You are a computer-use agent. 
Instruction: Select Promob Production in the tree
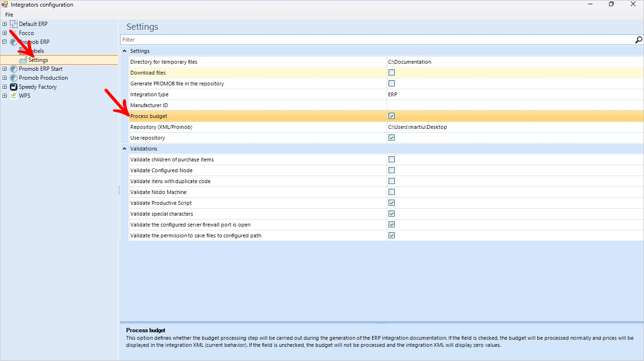click(43, 78)
